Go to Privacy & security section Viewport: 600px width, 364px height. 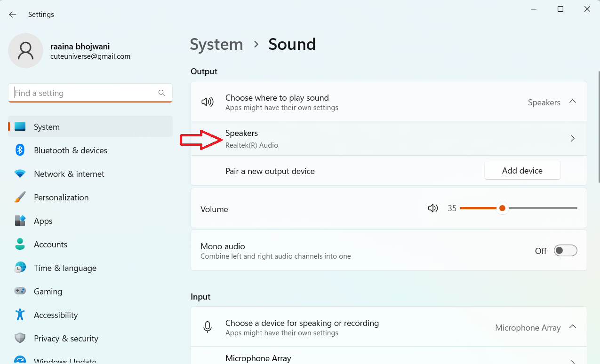coord(66,339)
